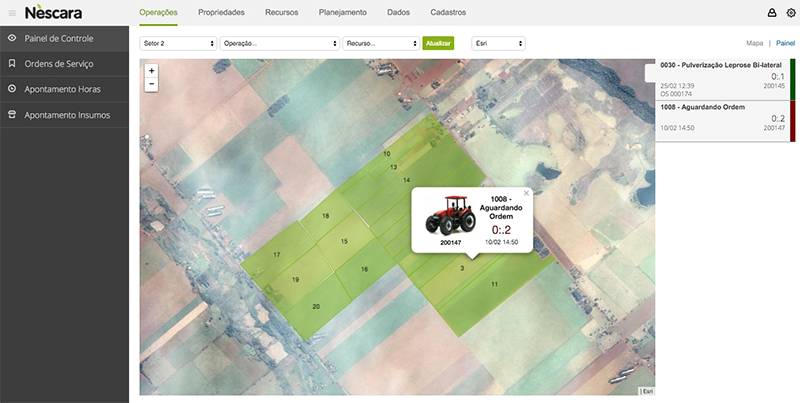Click the tractor thumbnail in the popup
The image size is (800, 403).
[x=451, y=215]
